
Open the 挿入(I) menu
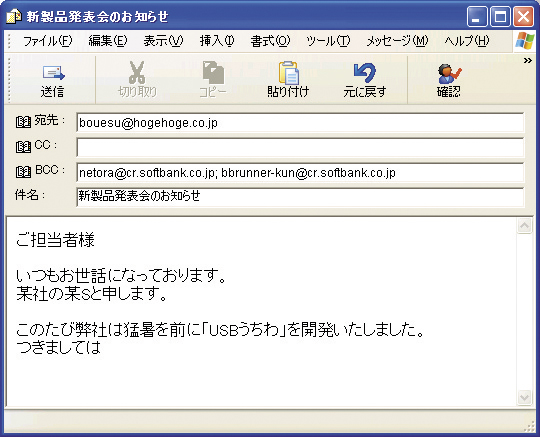217,41
